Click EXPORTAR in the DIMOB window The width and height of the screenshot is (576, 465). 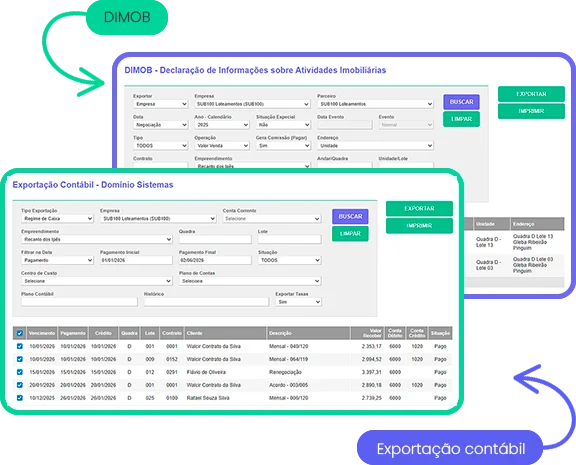pyautogui.click(x=531, y=94)
